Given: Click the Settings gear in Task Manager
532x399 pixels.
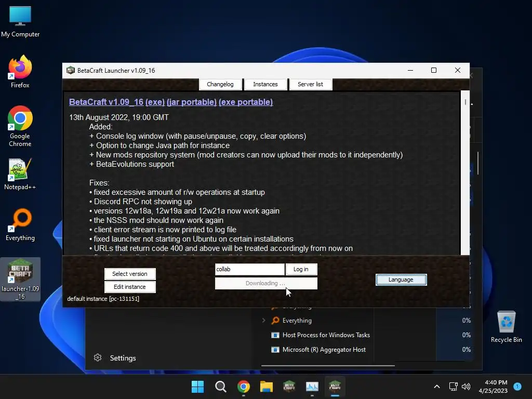Looking at the screenshot, I should pos(98,357).
